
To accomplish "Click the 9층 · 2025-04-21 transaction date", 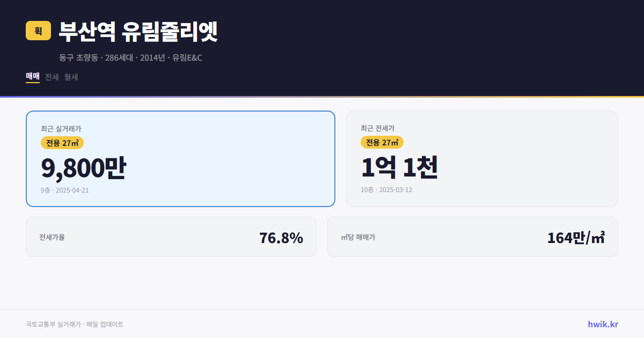I will coord(64,190).
